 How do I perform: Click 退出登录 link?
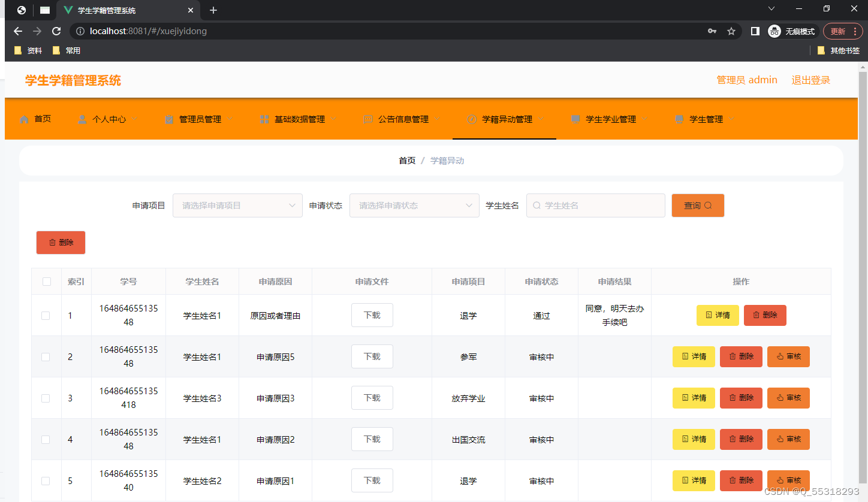[810, 80]
